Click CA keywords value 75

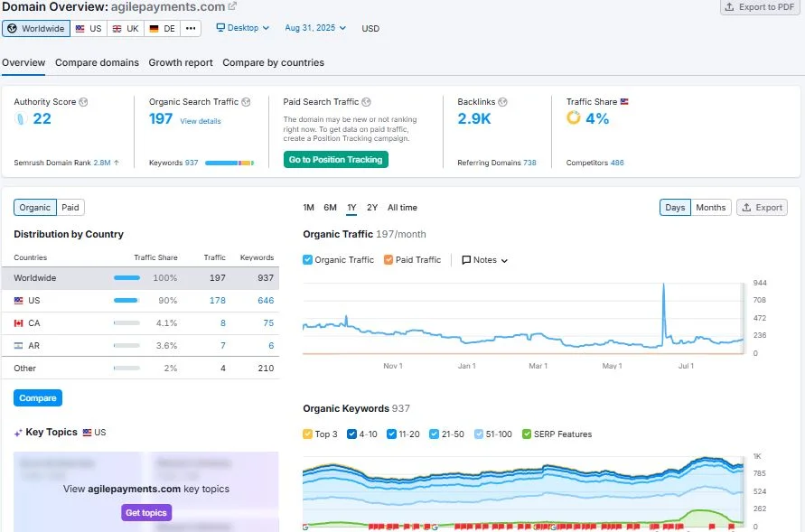[x=268, y=322]
